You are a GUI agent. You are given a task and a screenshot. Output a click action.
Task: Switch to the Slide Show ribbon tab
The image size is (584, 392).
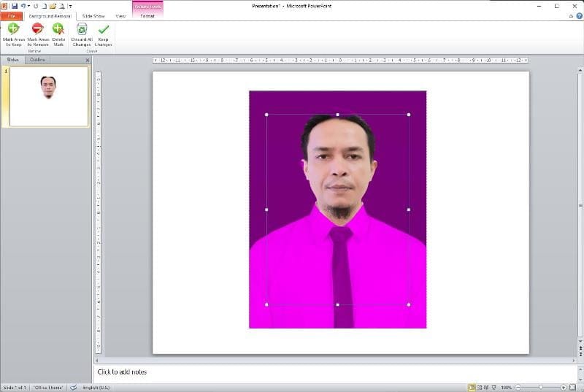tap(93, 15)
